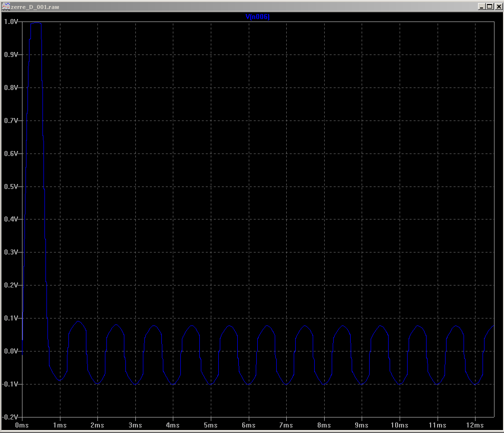The image size is (504, 433).
Task: Click the -0.2V vertical axis label
Action: tap(10, 417)
